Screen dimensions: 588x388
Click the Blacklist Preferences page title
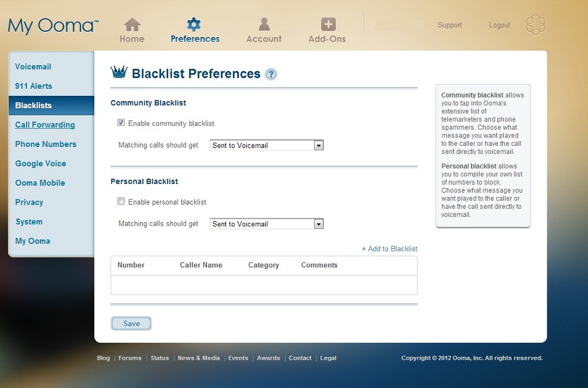[x=196, y=74]
